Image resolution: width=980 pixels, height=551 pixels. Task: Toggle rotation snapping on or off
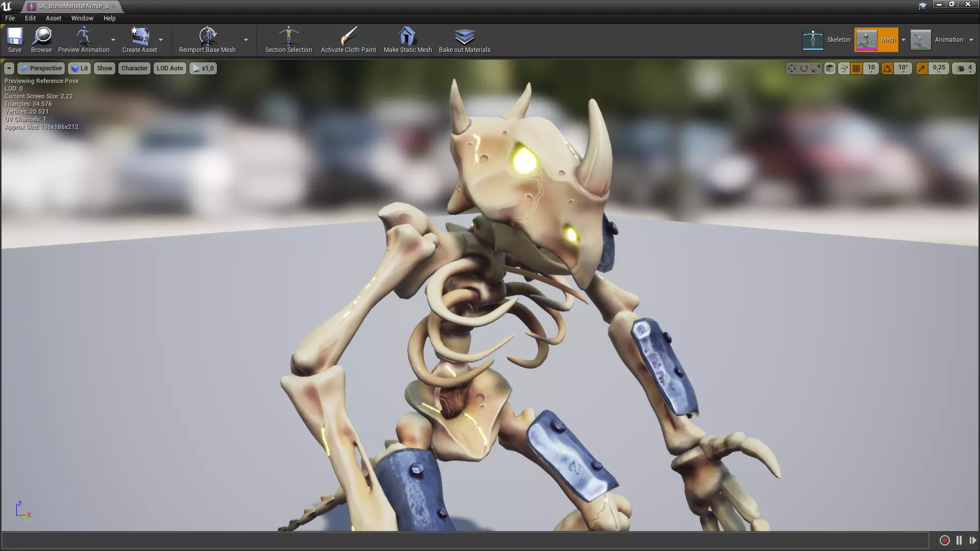[x=887, y=68]
